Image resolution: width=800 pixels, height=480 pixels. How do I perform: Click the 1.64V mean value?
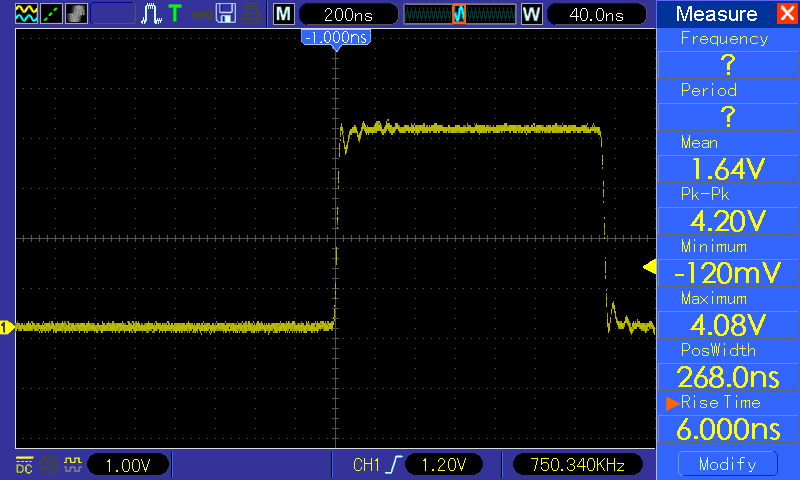tap(728, 169)
